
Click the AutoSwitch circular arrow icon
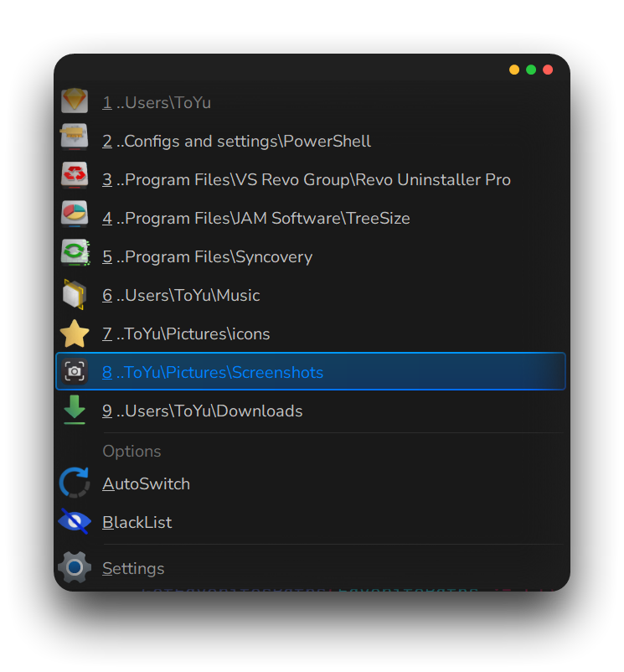[75, 483]
